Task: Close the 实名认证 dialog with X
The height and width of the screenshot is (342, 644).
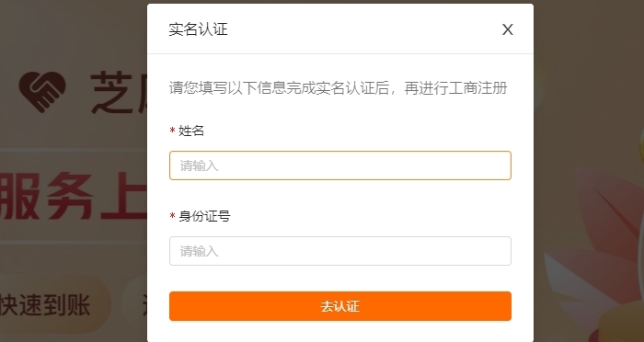Action: pos(507,29)
